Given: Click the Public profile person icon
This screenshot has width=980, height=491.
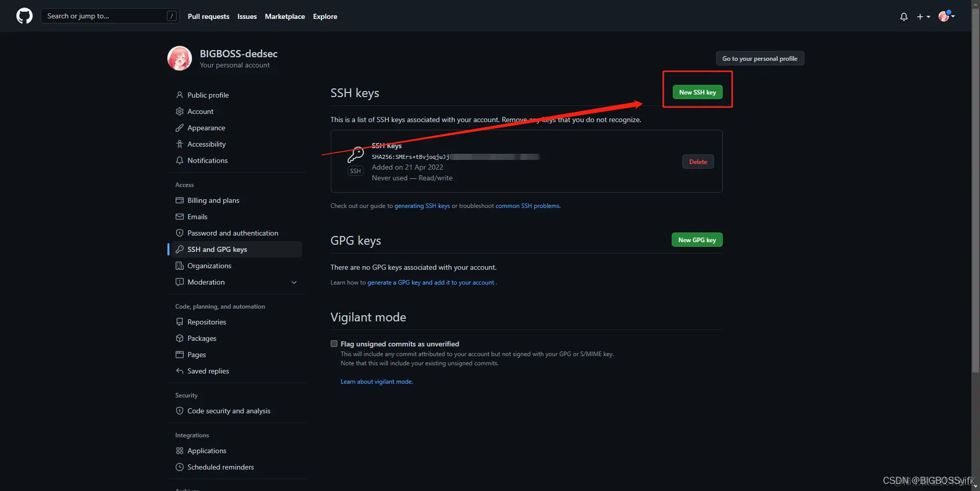Looking at the screenshot, I should (180, 95).
